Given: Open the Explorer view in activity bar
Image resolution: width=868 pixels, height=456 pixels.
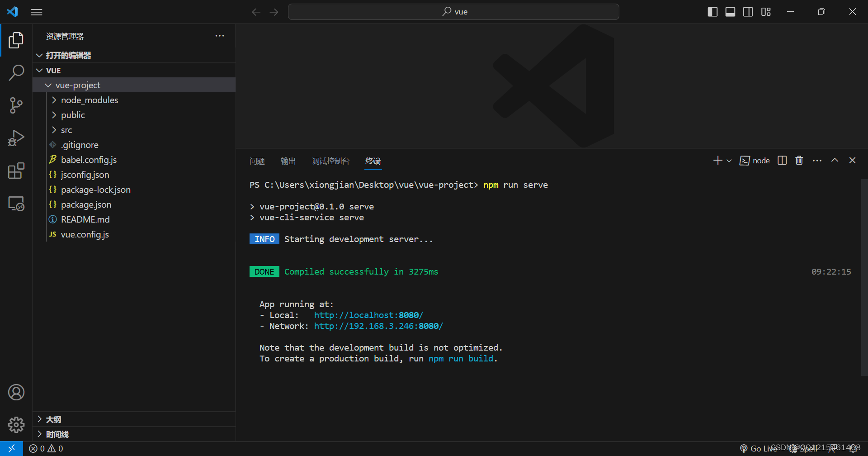Looking at the screenshot, I should click(16, 40).
